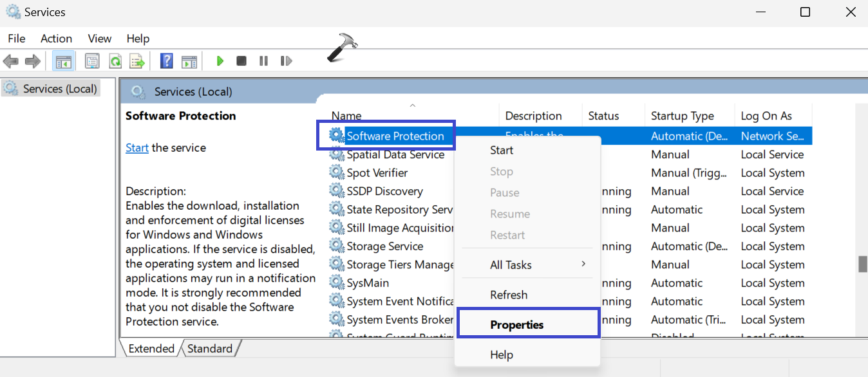Click the Restart Service toolbar icon
868x377 pixels.
point(286,61)
